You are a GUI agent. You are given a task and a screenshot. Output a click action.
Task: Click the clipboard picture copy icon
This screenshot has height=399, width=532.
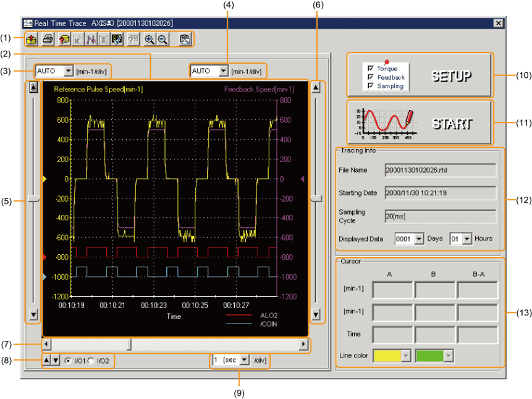184,39
